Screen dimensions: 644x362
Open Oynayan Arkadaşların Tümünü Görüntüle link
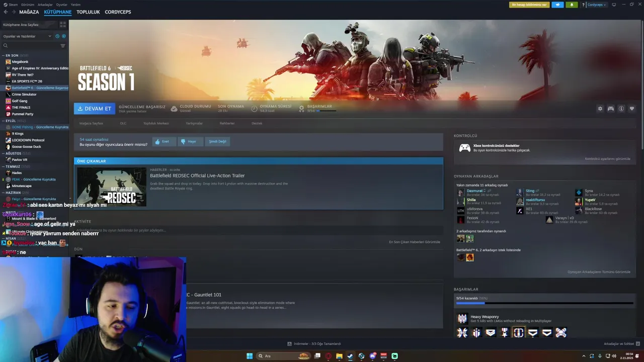coord(599,272)
